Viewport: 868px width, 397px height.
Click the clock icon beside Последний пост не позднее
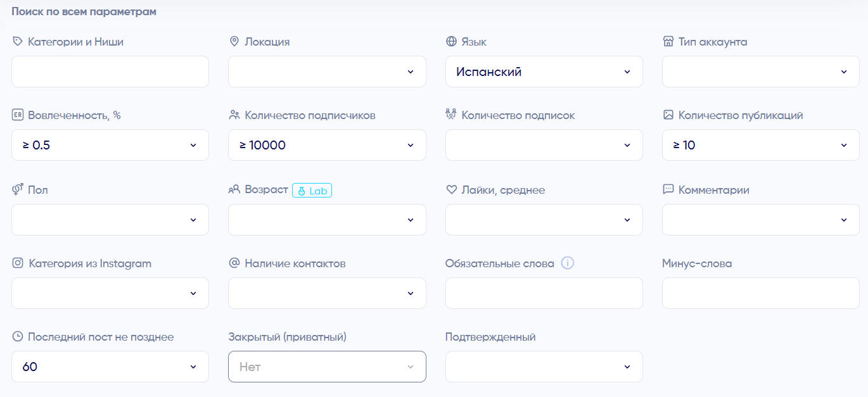click(x=18, y=337)
